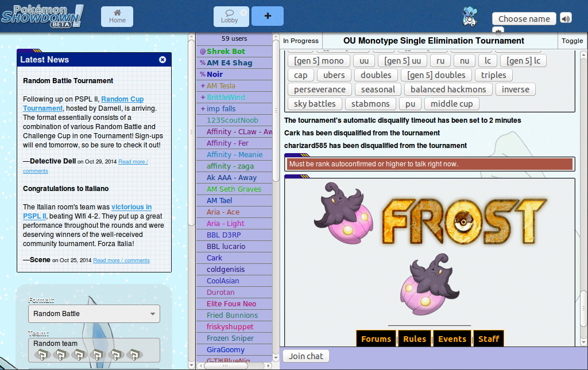Viewport: 588px width, 370px height.
Task: Select user Shrek Bot in user list
Action: pos(234,51)
